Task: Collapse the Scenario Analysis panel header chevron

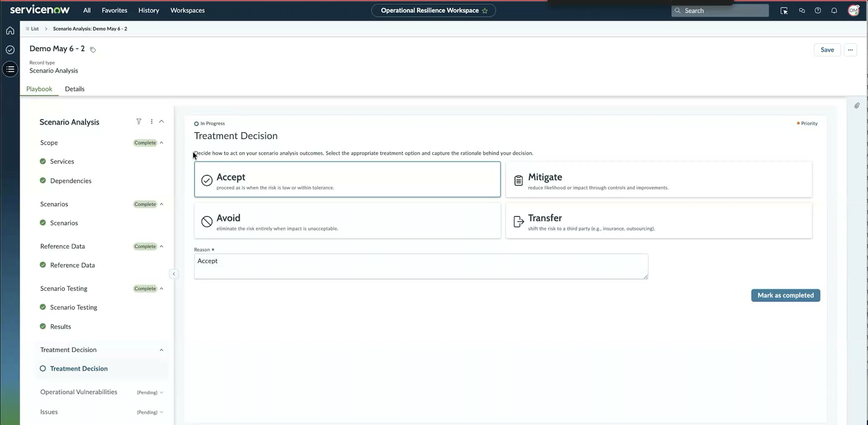Action: [161, 121]
